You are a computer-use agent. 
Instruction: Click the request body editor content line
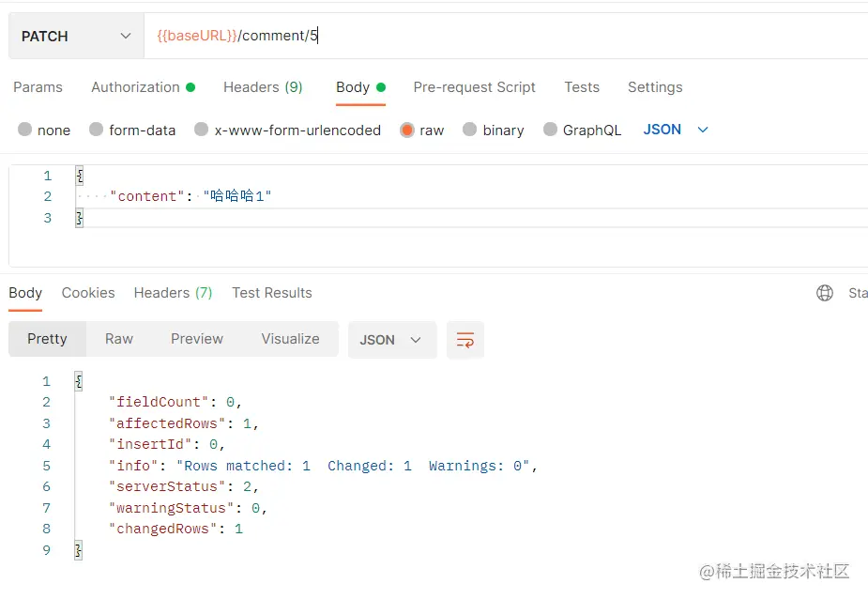tap(190, 196)
